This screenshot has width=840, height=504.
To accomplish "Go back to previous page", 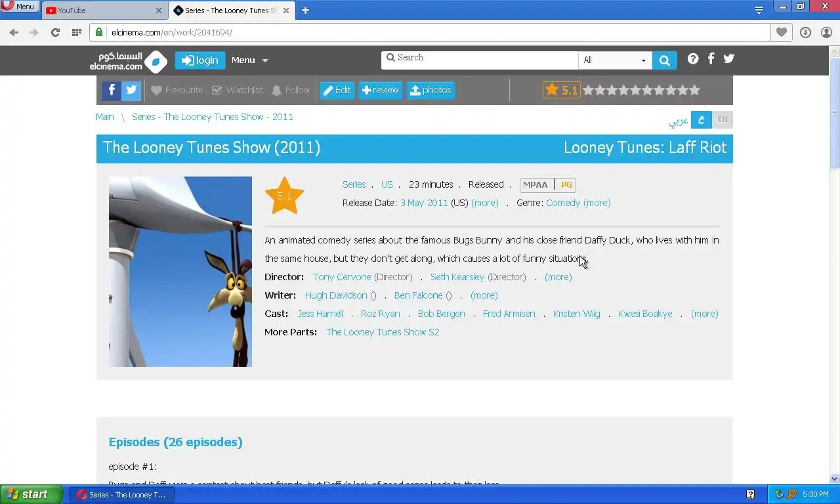I will click(14, 32).
